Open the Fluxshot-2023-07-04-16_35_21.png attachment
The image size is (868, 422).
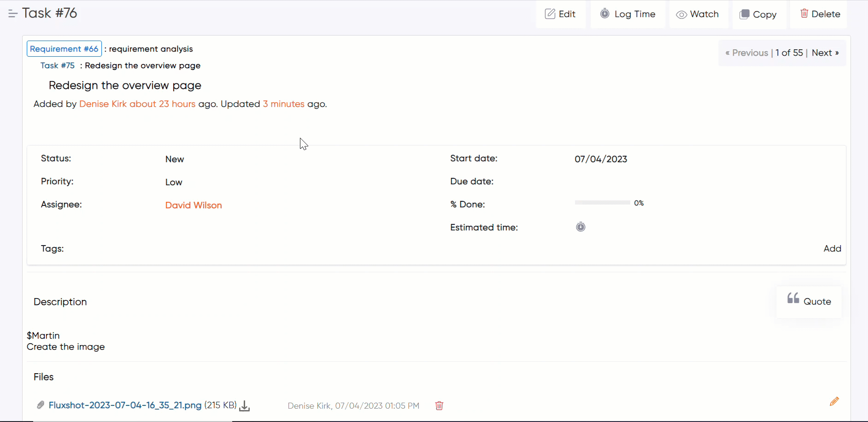point(125,405)
